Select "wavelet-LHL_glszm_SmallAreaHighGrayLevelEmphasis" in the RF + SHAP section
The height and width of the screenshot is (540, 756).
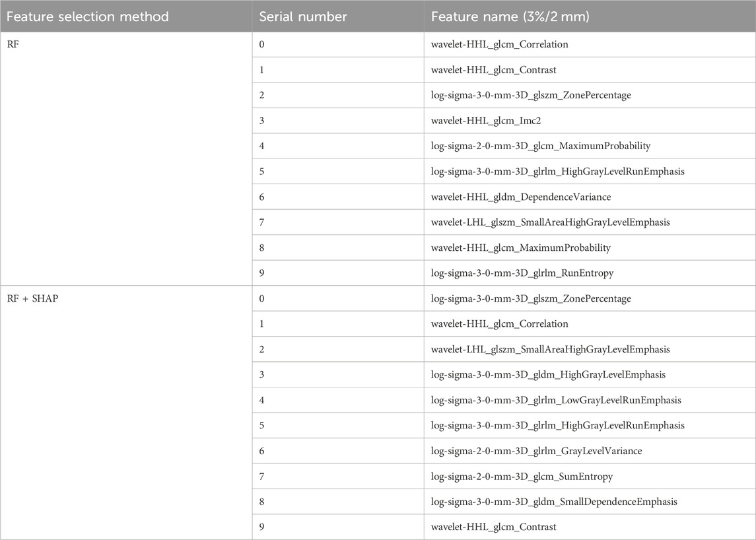pos(550,350)
